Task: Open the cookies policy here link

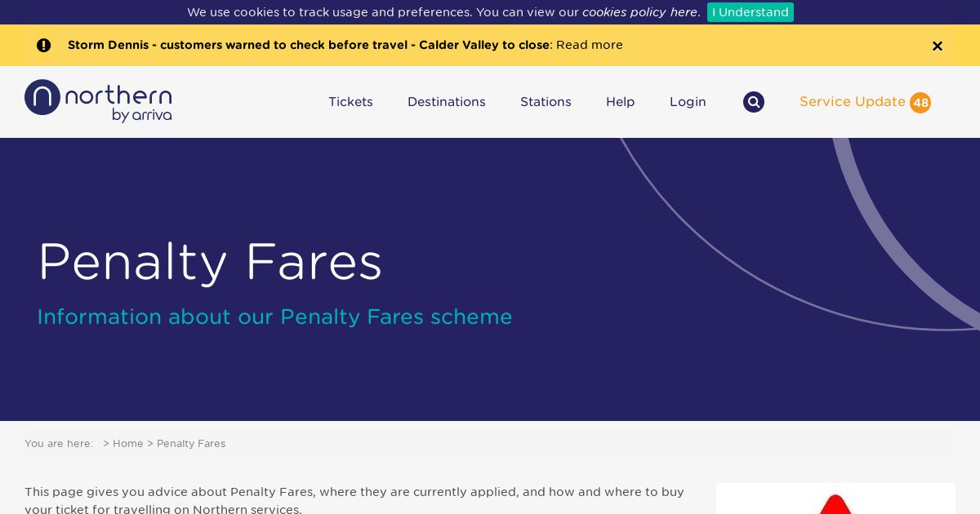Action: pos(640,12)
